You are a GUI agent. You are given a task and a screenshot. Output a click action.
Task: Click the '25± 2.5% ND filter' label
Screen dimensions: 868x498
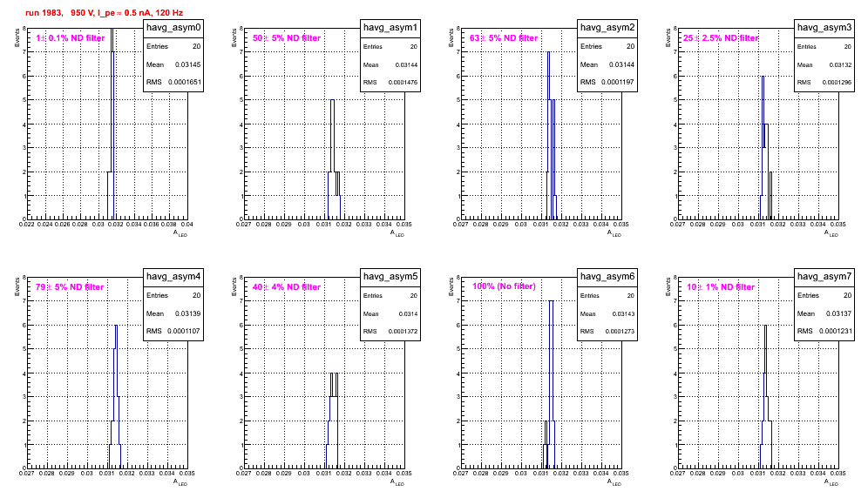(721, 38)
